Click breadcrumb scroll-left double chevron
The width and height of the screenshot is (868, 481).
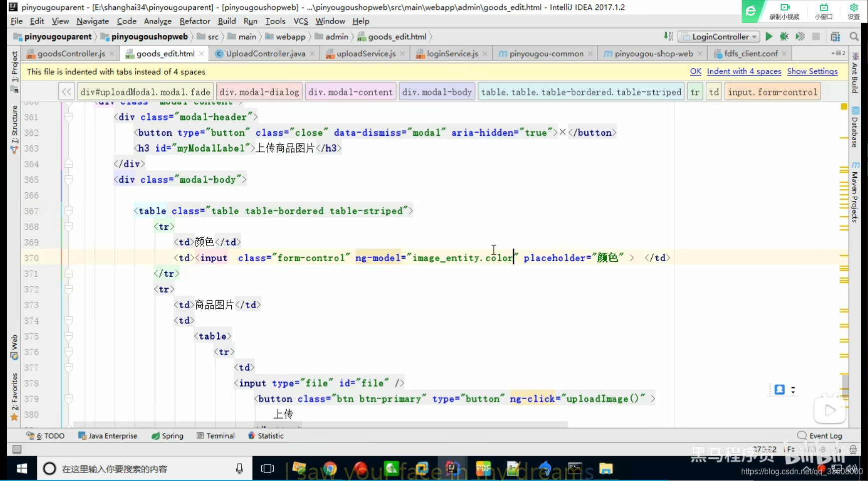pos(66,92)
